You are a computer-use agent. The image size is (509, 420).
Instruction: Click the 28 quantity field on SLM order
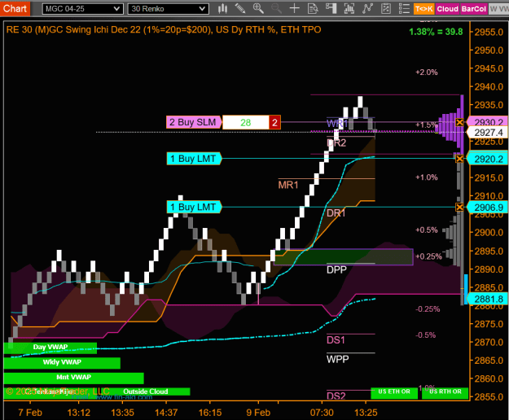246,122
